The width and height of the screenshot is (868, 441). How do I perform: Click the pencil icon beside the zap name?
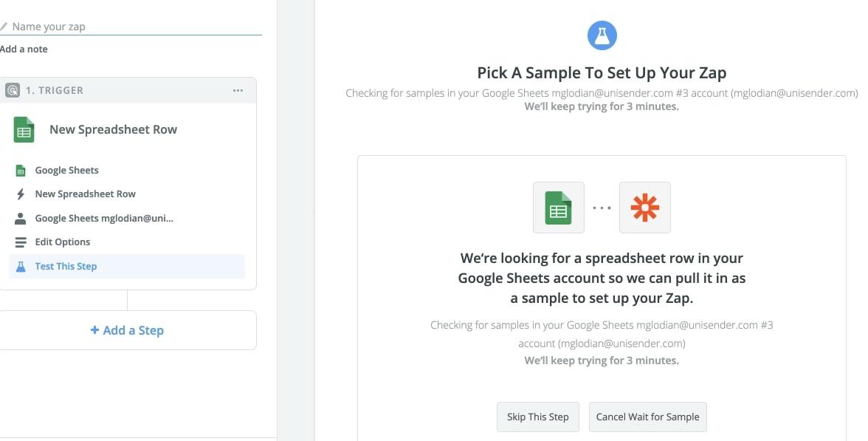click(x=4, y=26)
